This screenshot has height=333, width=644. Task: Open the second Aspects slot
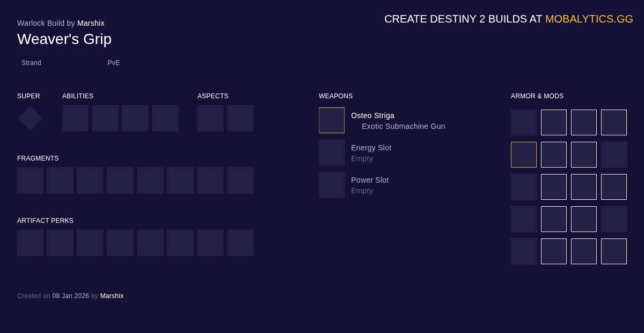[240, 118]
